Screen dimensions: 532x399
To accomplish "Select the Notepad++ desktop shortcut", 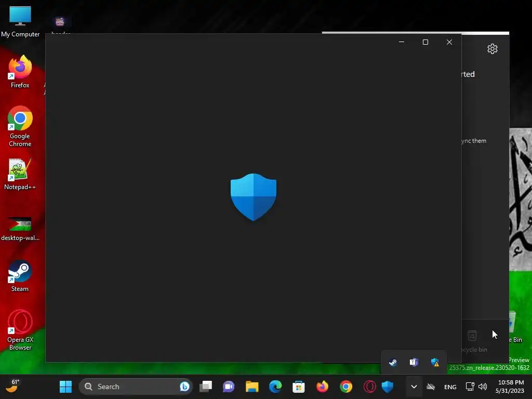I will [20, 174].
